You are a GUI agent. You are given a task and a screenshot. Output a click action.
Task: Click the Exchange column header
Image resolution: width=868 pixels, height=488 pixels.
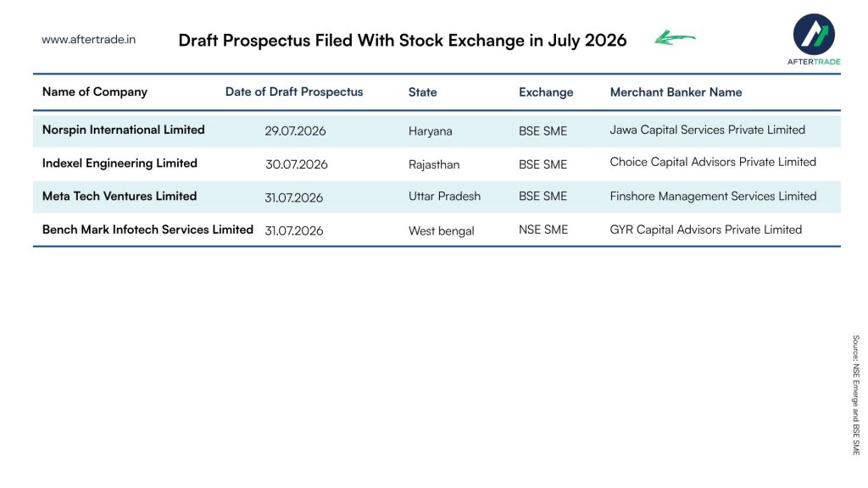coord(546,92)
